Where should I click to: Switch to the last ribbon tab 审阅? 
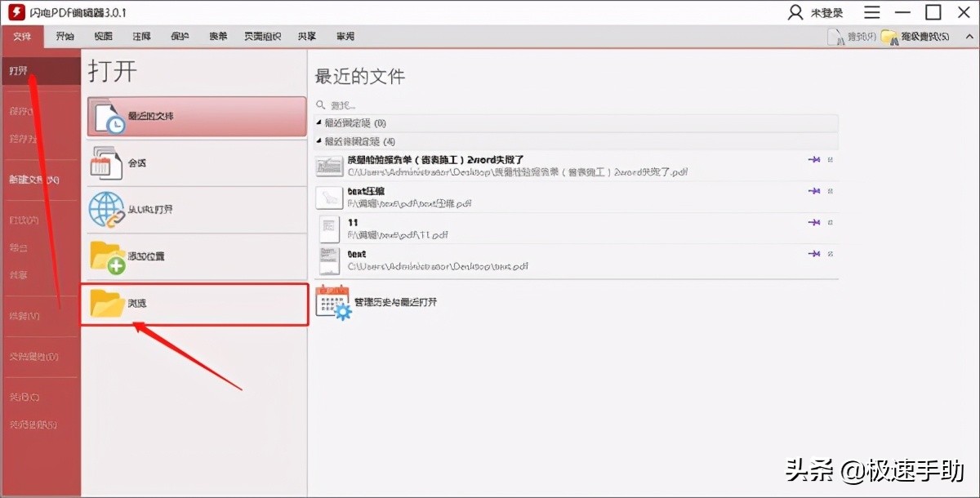[345, 37]
